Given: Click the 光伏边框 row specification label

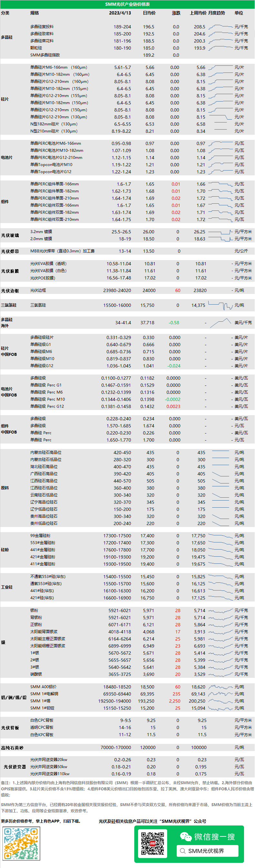Looking at the screenshot, I should point(38,290).
